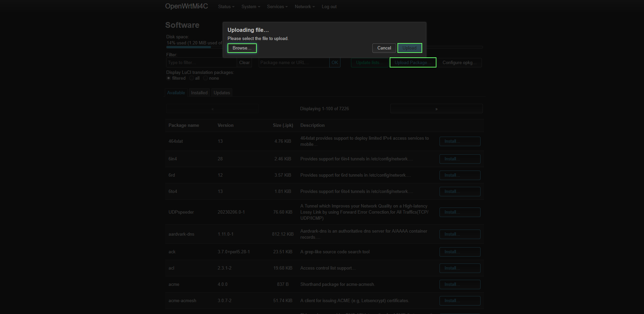Click the Software page heading
Viewport: 644px width, 314px height.
tap(182, 25)
